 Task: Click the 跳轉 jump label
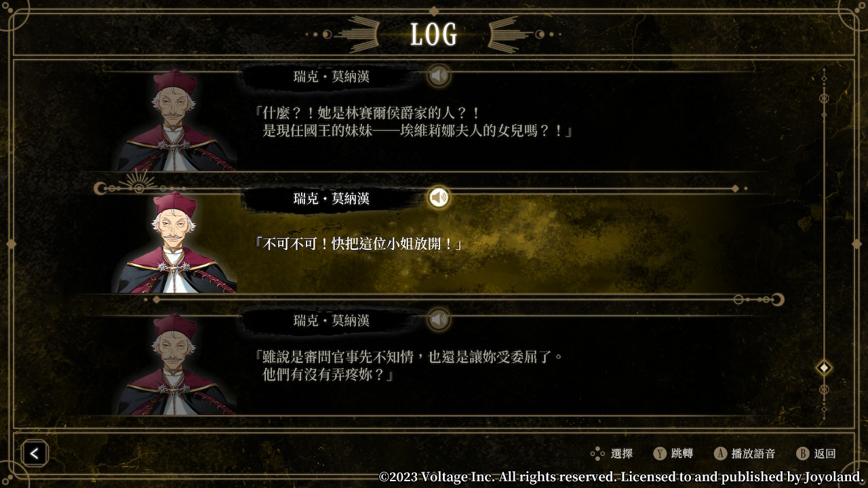[682, 453]
